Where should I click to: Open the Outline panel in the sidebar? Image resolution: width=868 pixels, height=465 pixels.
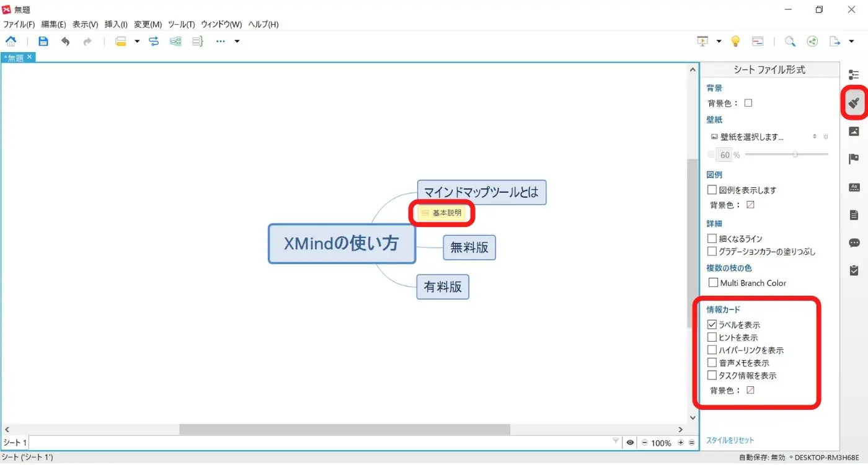tap(854, 75)
